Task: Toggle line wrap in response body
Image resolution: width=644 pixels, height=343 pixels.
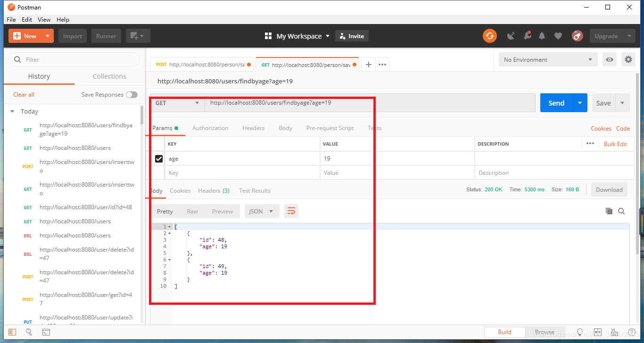Action: click(x=291, y=211)
